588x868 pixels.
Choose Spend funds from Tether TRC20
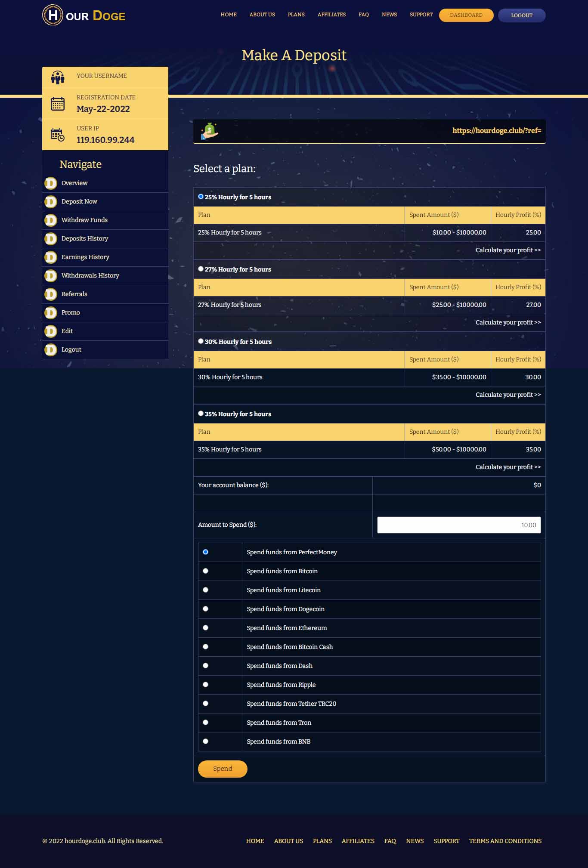coord(206,704)
